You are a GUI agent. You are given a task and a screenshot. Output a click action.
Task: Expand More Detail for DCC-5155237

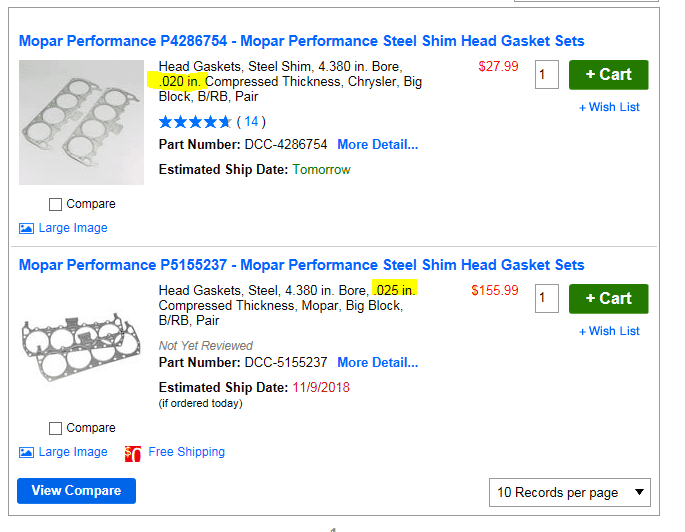377,362
